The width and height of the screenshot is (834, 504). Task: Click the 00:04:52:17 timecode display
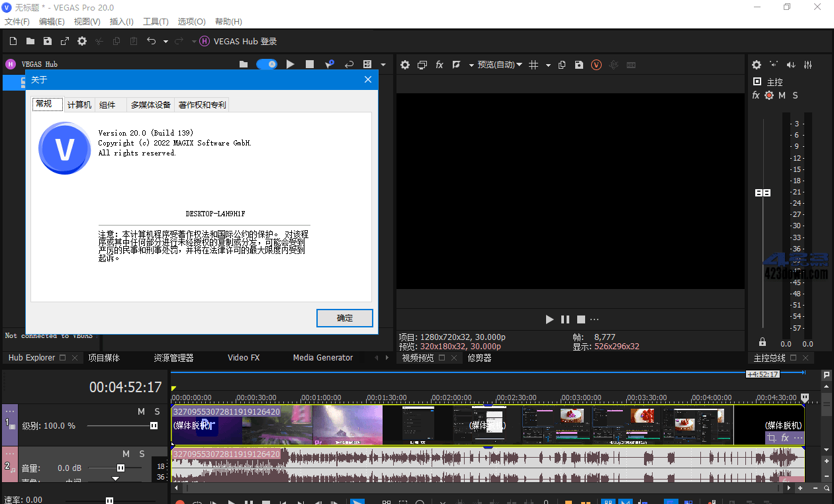pos(126,388)
